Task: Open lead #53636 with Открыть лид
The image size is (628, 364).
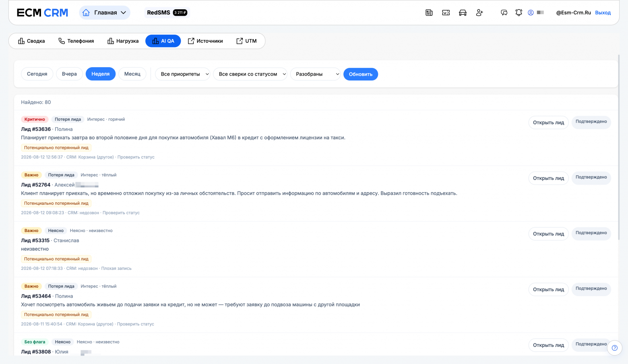Action: pyautogui.click(x=548, y=123)
